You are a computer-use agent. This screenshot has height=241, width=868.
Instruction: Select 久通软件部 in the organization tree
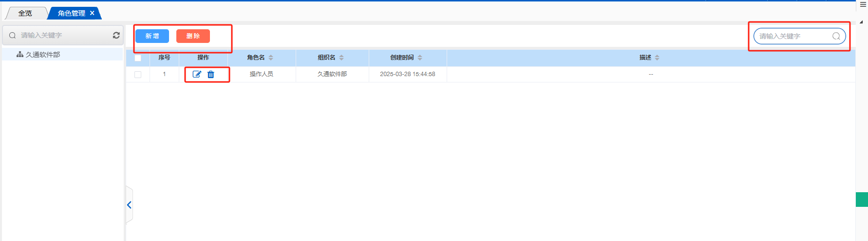pyautogui.click(x=43, y=55)
